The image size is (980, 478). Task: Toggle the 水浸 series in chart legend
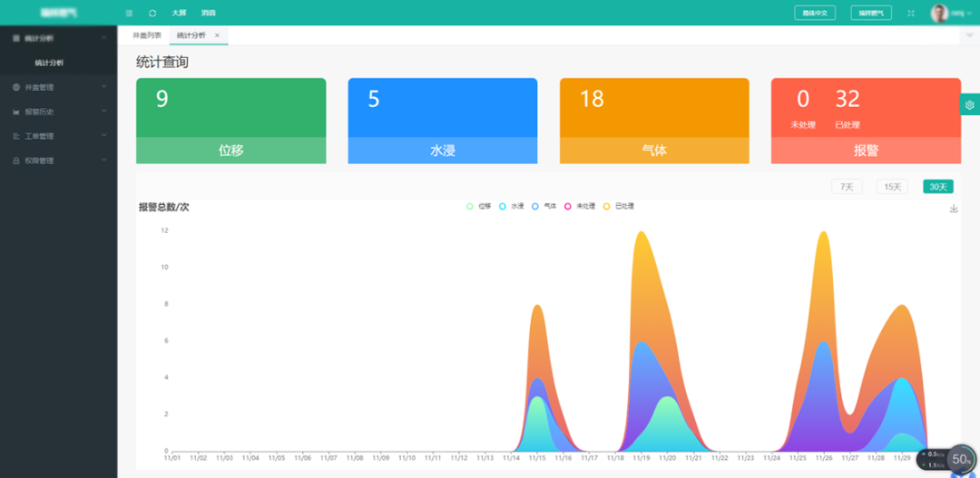[511, 207]
